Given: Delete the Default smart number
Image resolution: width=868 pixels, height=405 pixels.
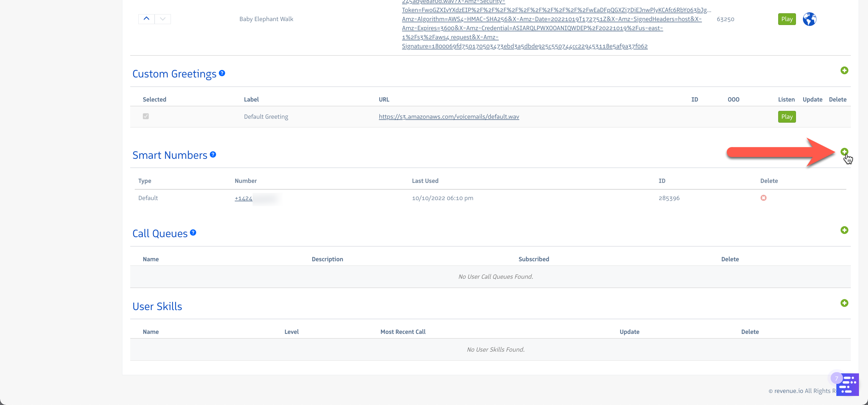Looking at the screenshot, I should coord(763,198).
